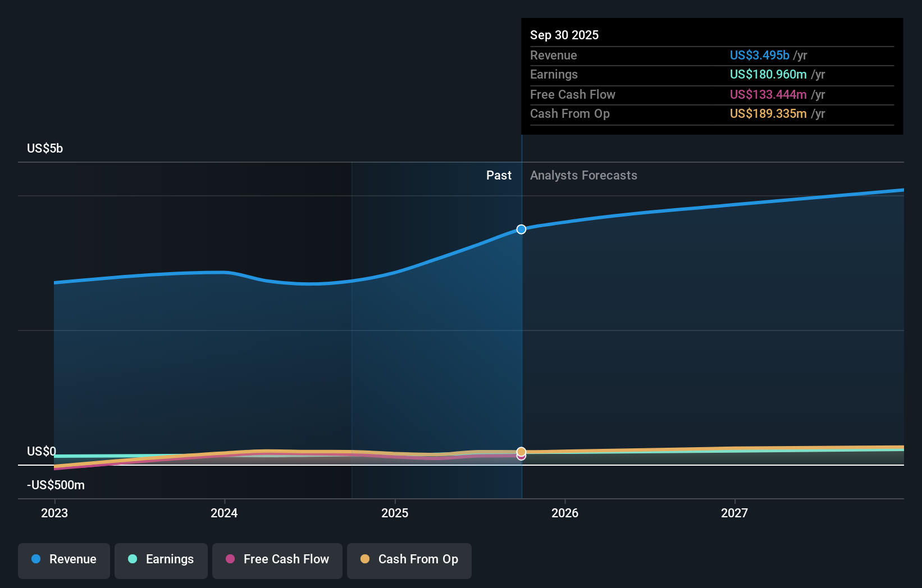This screenshot has height=588, width=922.
Task: Toggle the Revenue series visibility
Action: point(63,559)
